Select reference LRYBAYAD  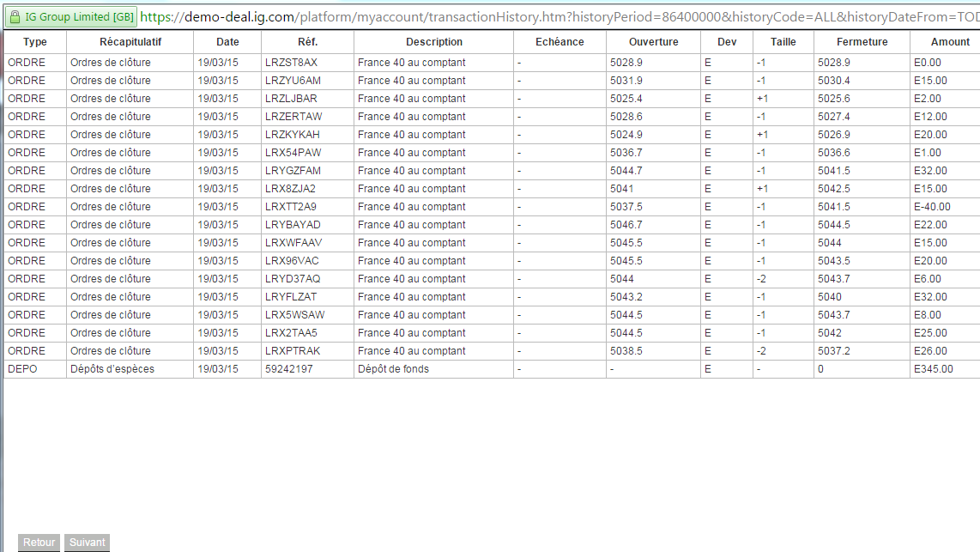point(293,225)
